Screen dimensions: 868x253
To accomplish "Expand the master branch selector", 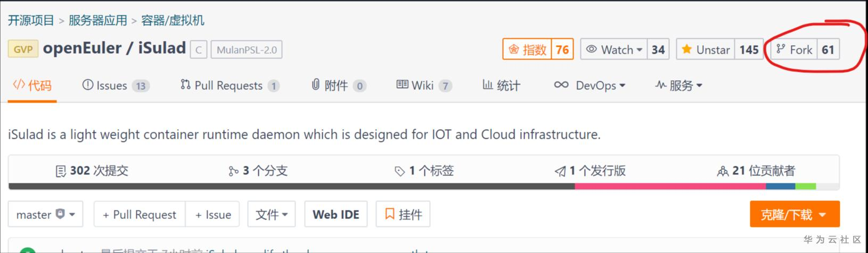I will (x=45, y=214).
